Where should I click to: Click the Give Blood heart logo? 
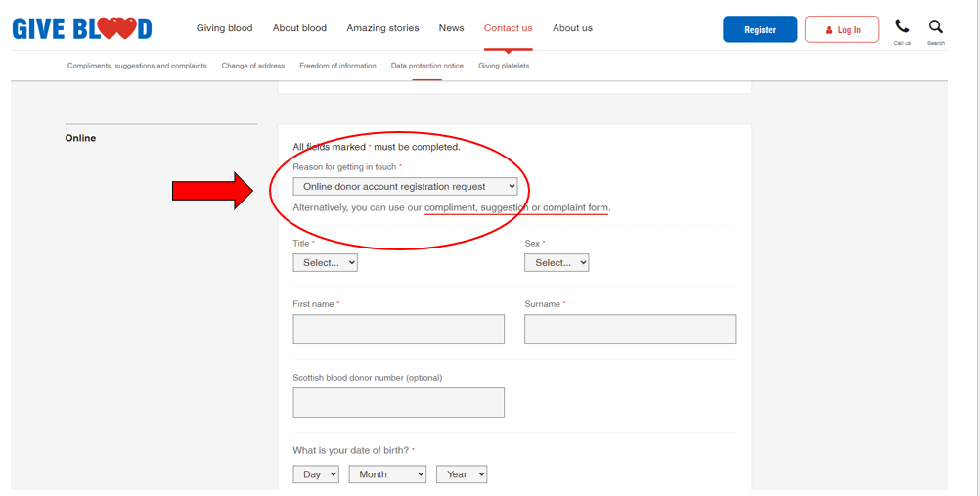[82, 28]
